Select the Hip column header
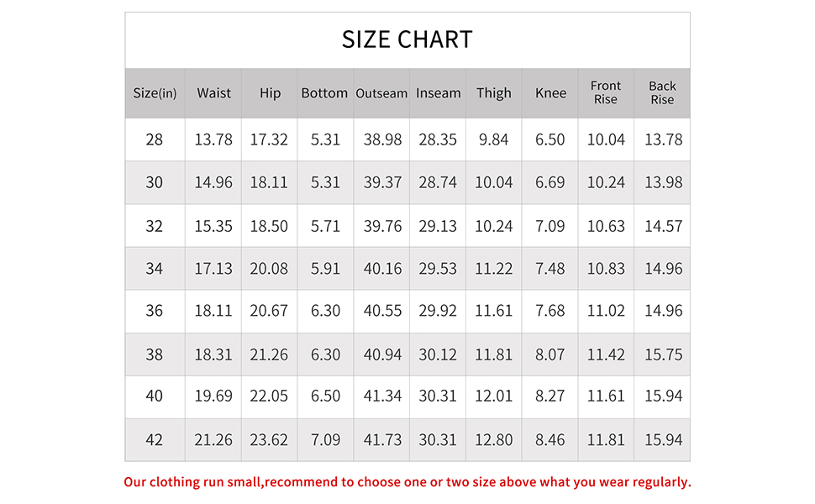The height and width of the screenshot is (504, 815). [x=270, y=93]
